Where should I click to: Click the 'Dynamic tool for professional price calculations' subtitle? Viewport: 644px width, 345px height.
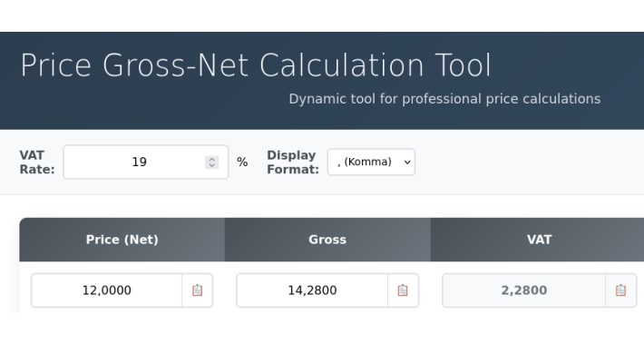tap(444, 99)
